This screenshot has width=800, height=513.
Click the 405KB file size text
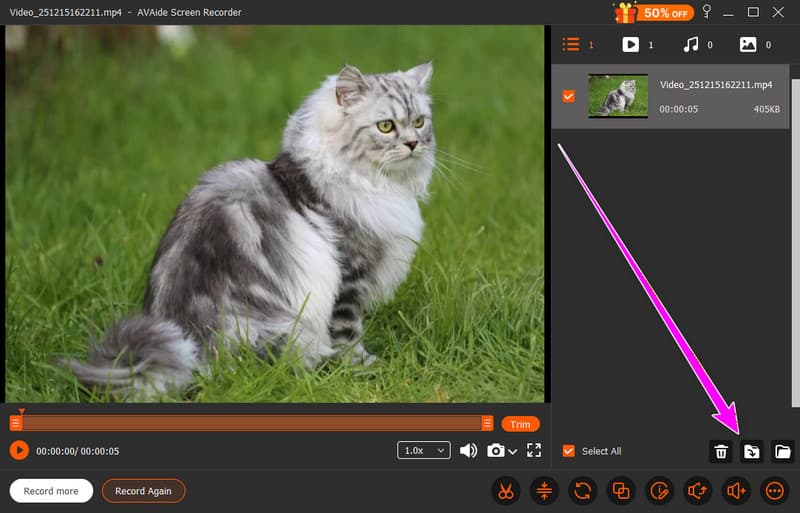point(767,109)
